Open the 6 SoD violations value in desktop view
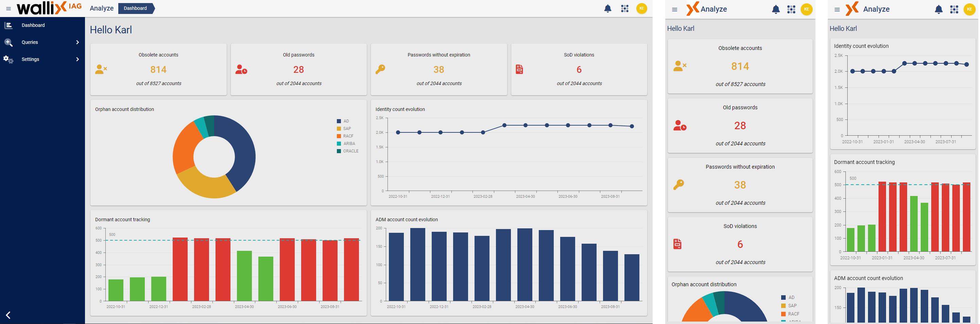980x324 pixels. tap(579, 70)
